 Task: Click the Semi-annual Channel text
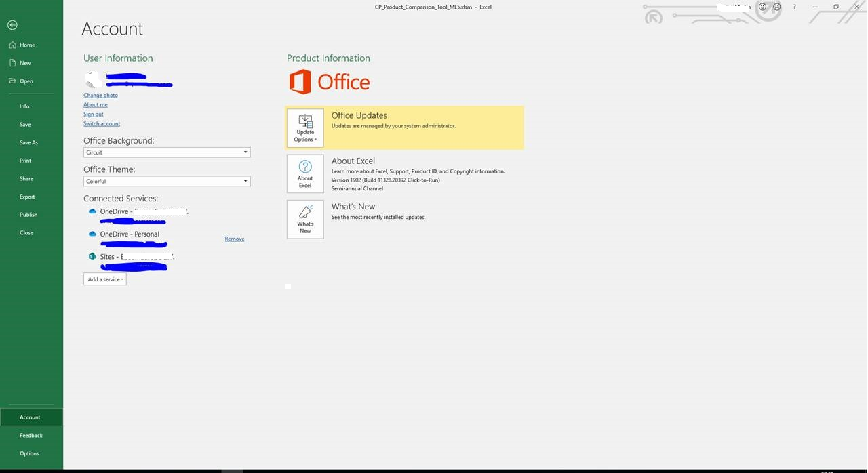(357, 189)
